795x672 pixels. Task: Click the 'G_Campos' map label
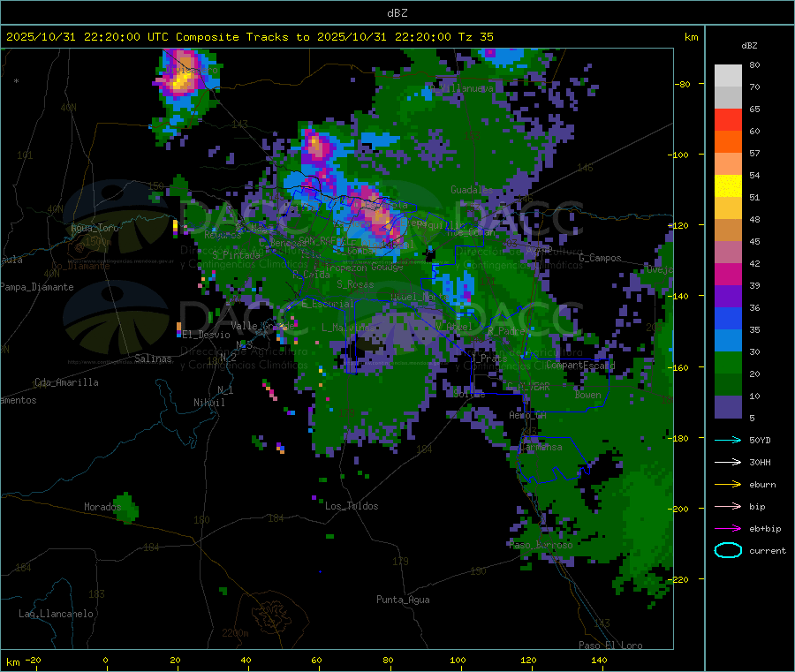600,258
